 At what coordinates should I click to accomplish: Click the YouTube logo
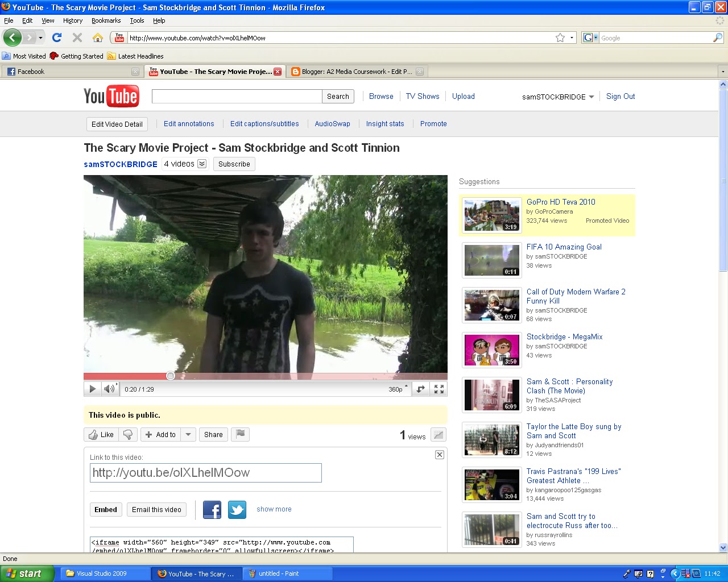pyautogui.click(x=111, y=96)
